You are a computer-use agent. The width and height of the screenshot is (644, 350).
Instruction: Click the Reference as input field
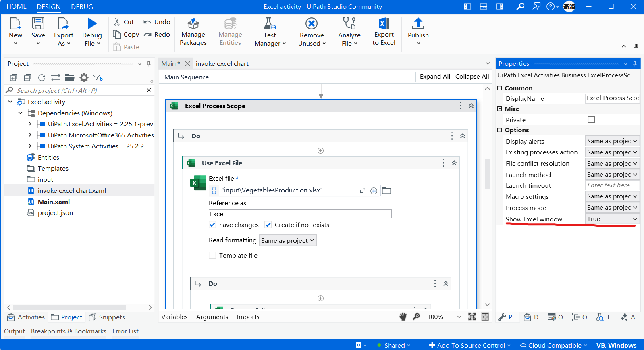click(300, 214)
